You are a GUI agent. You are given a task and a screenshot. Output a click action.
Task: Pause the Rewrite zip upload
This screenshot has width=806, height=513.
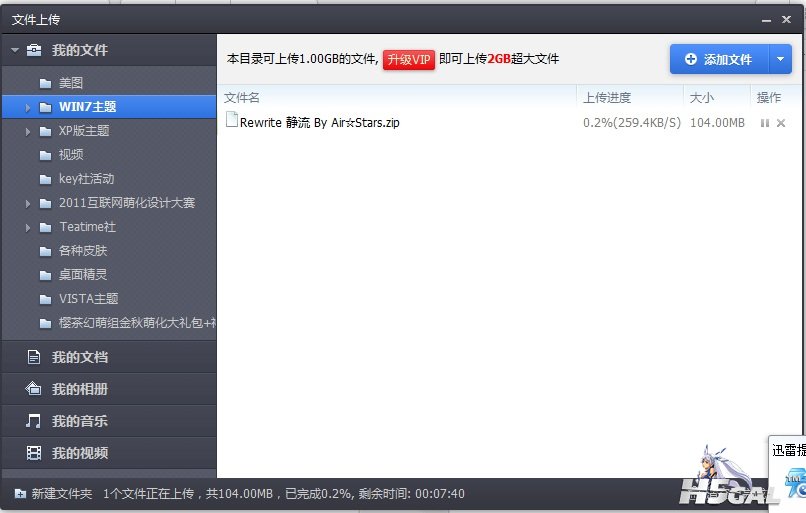pyautogui.click(x=765, y=123)
